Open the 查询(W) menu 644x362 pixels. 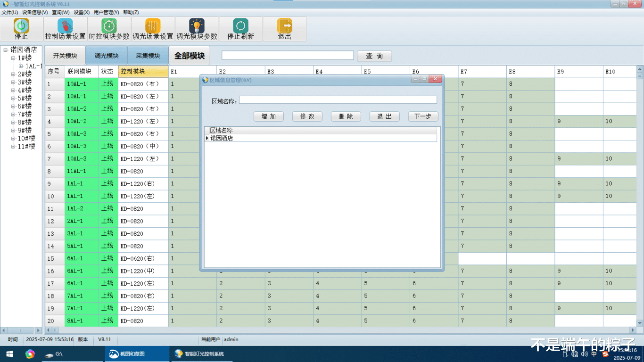(60, 12)
